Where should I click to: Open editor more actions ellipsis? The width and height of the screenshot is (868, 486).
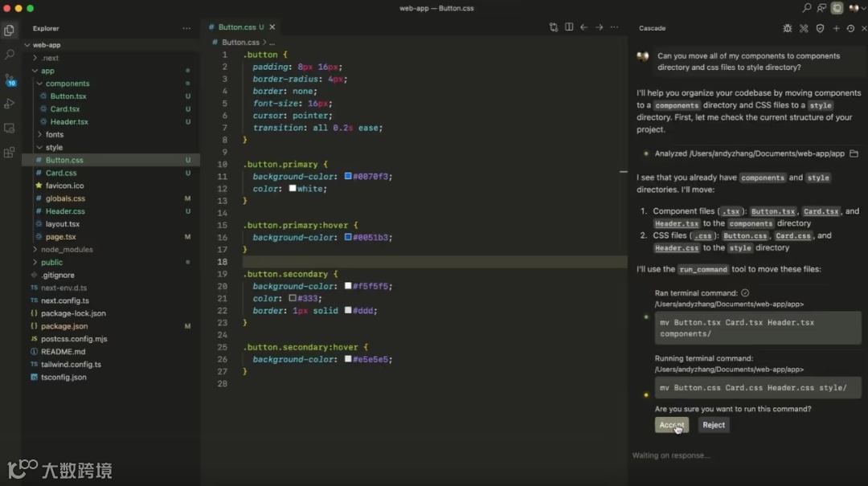(x=615, y=27)
